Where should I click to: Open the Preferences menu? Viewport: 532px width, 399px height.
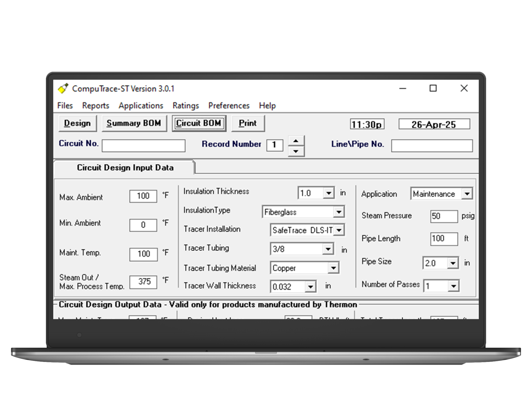tap(229, 106)
